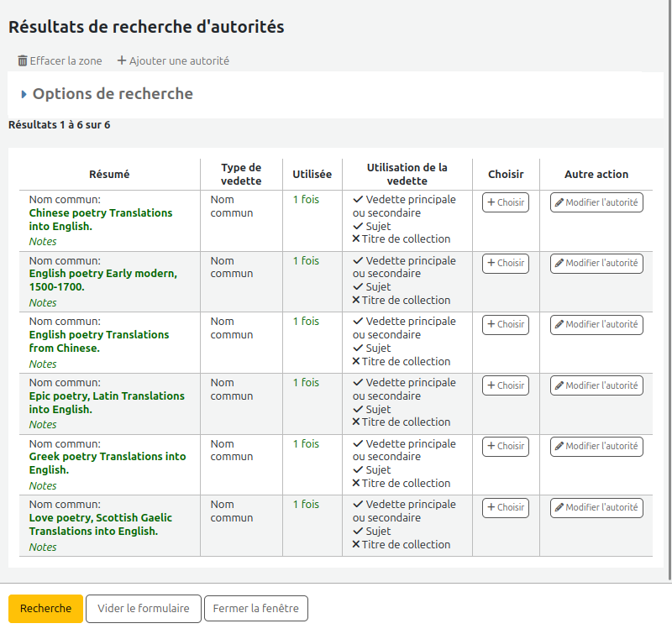Screen dimensions: 672x634
Task: Click the plus icon for Ajouter une autorité
Action: point(122,61)
